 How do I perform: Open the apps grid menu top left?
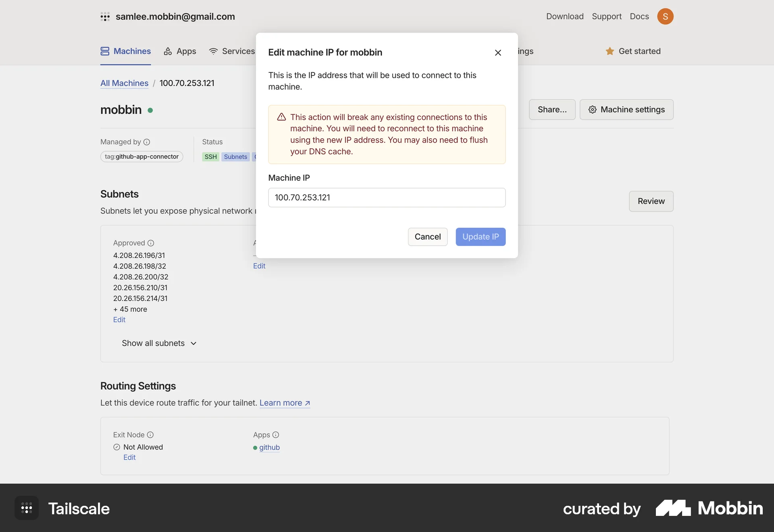click(x=105, y=17)
